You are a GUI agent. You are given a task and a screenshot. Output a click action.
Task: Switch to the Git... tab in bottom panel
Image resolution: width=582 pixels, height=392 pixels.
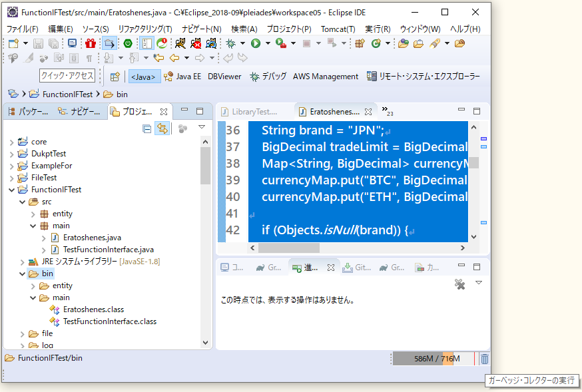click(357, 268)
